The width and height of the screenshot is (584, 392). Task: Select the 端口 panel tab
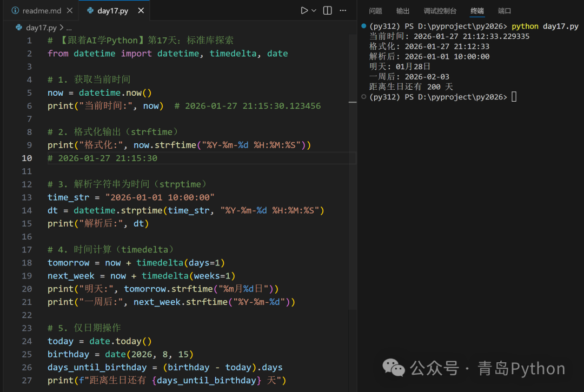504,10
